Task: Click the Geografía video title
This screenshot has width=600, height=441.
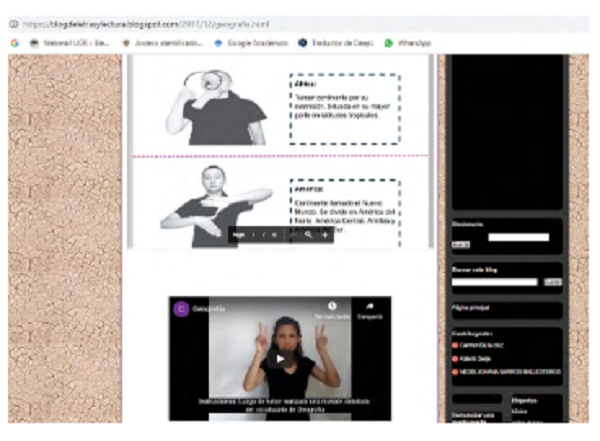Action: tap(210, 309)
